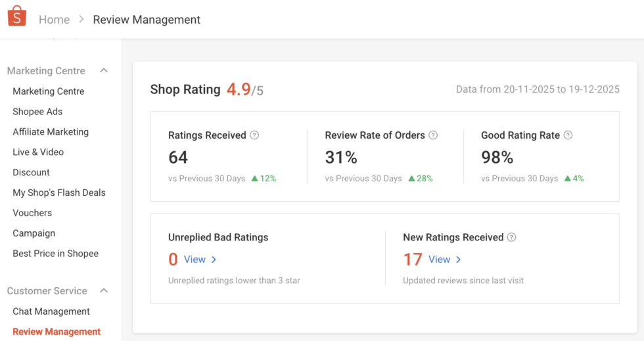This screenshot has width=644, height=341.
Task: Click help icon beside Good Rating Rate
Action: tap(568, 135)
